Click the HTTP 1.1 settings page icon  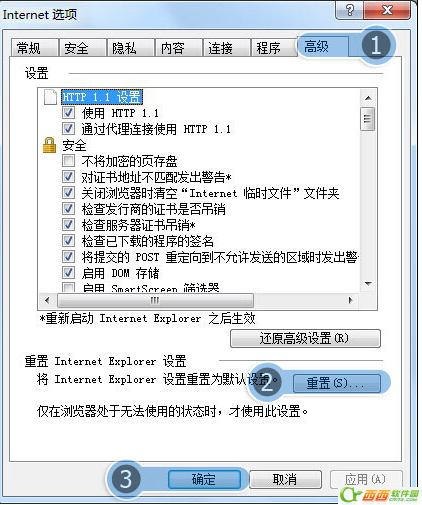(50, 97)
